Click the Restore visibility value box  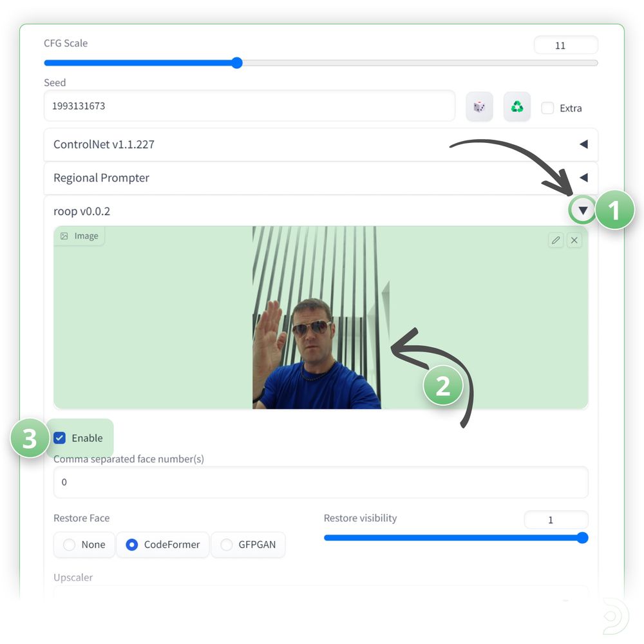click(555, 520)
